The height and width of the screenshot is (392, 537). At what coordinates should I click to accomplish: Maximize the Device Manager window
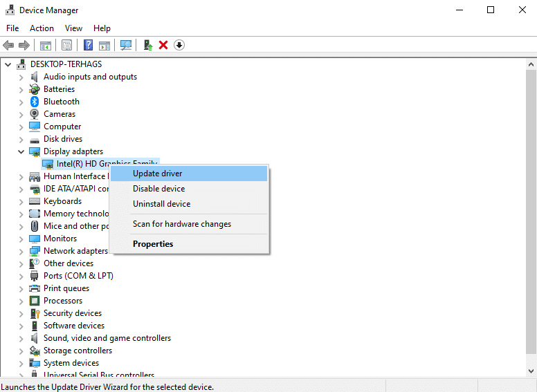tap(491, 10)
